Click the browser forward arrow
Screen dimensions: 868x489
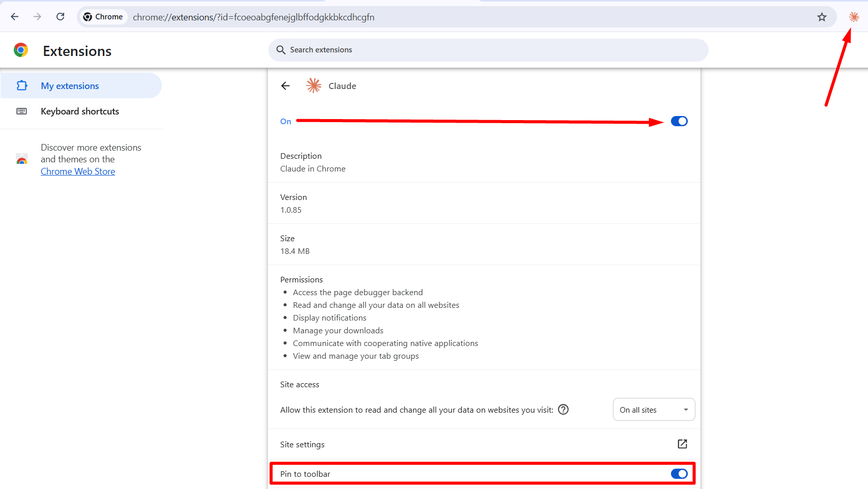[x=37, y=17]
